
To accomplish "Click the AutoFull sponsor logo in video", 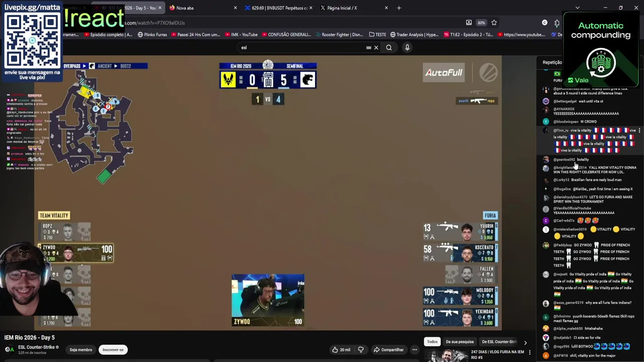I will pyautogui.click(x=443, y=73).
